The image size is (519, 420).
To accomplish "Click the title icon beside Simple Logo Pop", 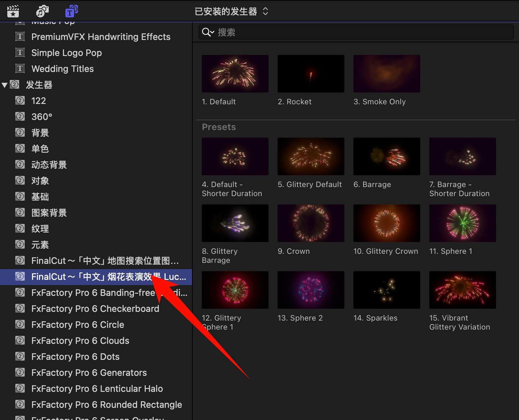I will [20, 52].
